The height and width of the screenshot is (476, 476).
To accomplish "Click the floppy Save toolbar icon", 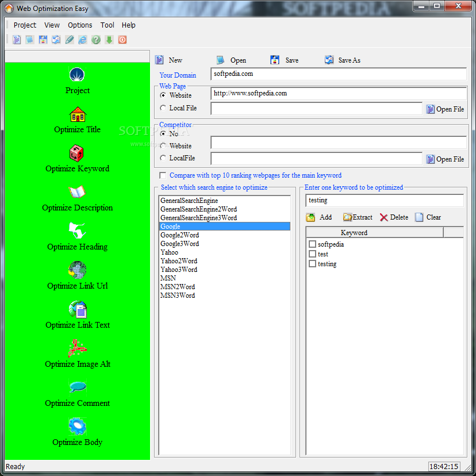I will (43, 40).
